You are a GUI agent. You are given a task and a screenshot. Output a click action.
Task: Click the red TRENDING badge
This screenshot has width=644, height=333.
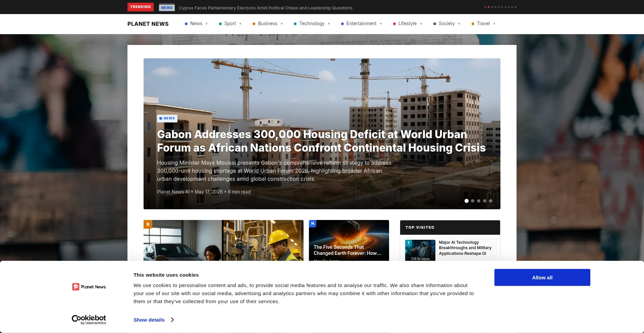click(x=141, y=7)
